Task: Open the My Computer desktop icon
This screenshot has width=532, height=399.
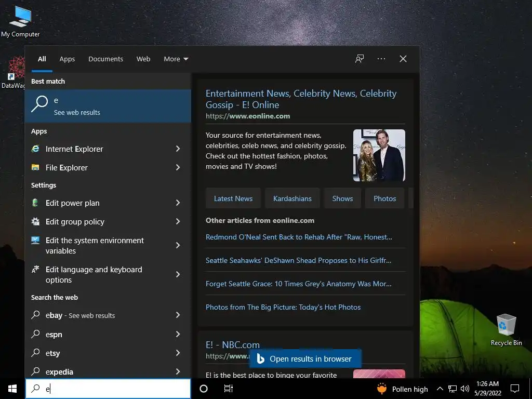Action: 20,22
